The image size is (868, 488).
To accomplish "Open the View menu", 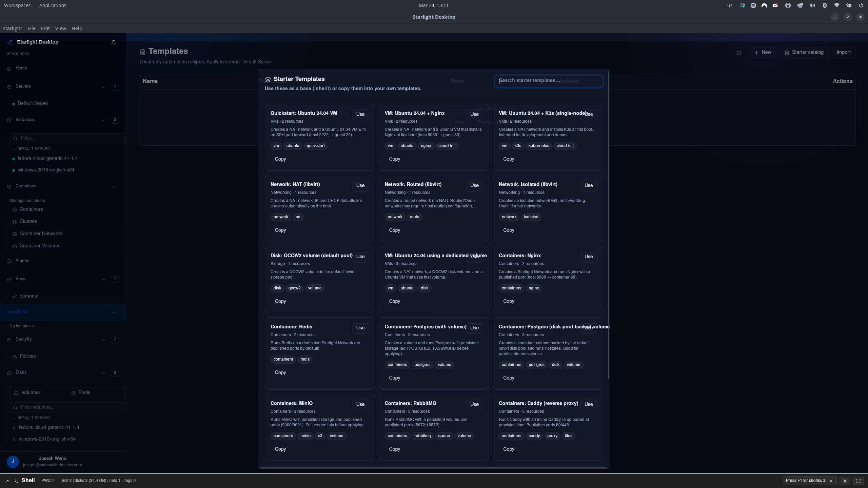I will tap(61, 28).
